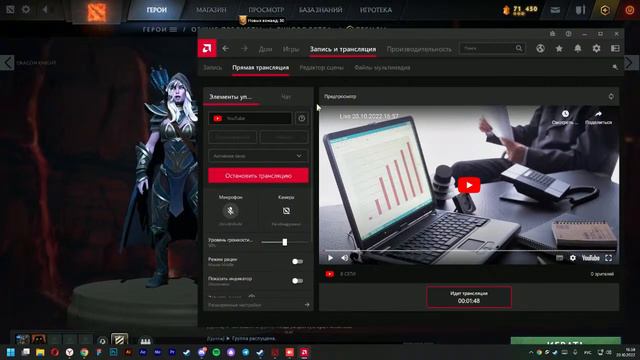Open favorites star icon in AMD software

click(x=559, y=49)
